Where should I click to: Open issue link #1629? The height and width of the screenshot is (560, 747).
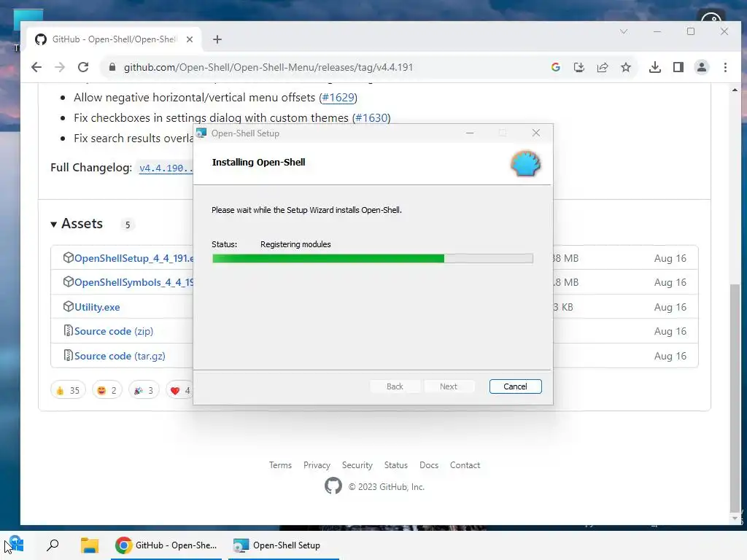[338, 98]
